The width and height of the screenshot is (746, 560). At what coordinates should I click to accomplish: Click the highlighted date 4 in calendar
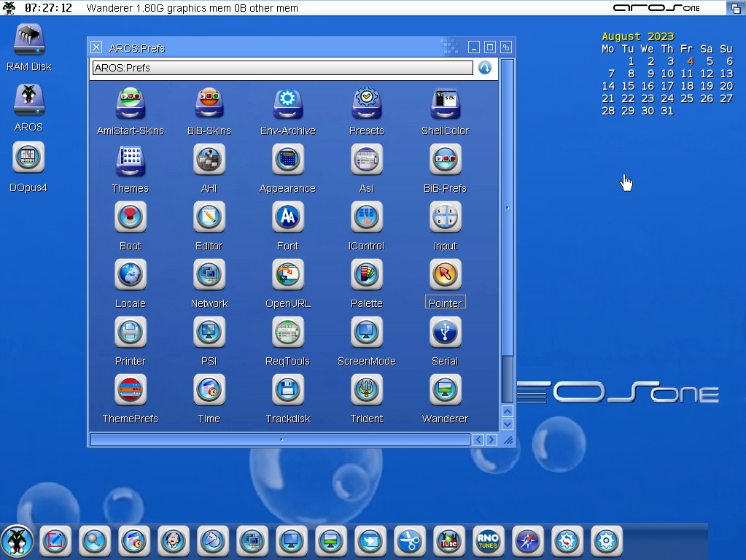click(x=691, y=61)
